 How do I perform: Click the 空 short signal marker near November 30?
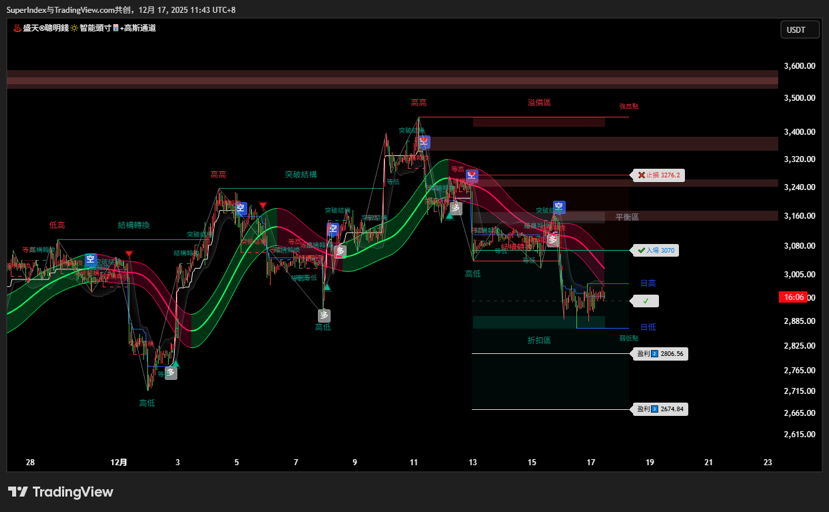click(x=90, y=259)
